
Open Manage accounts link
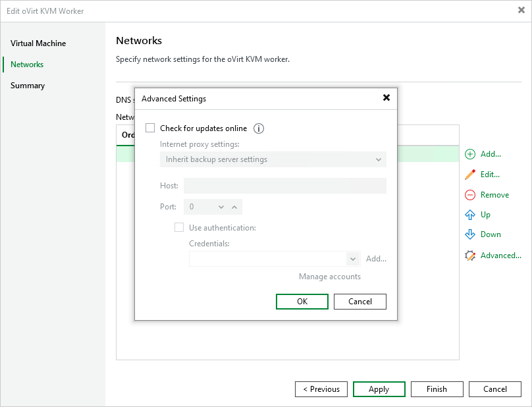329,276
